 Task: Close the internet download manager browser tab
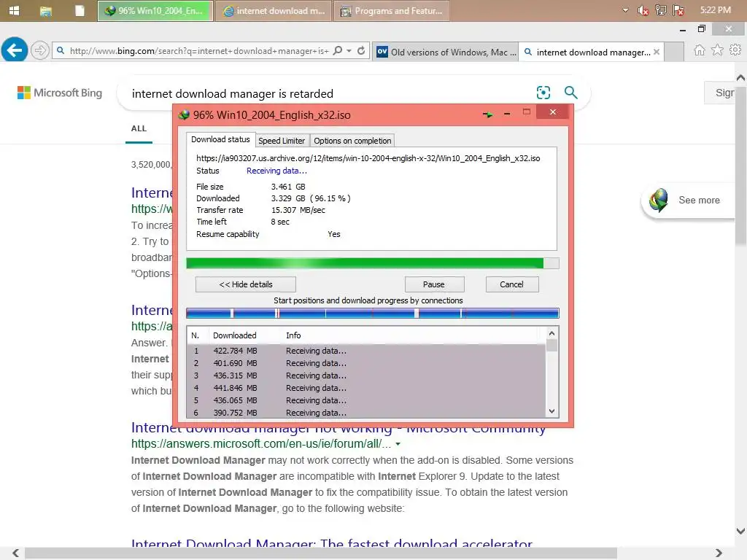(x=657, y=52)
